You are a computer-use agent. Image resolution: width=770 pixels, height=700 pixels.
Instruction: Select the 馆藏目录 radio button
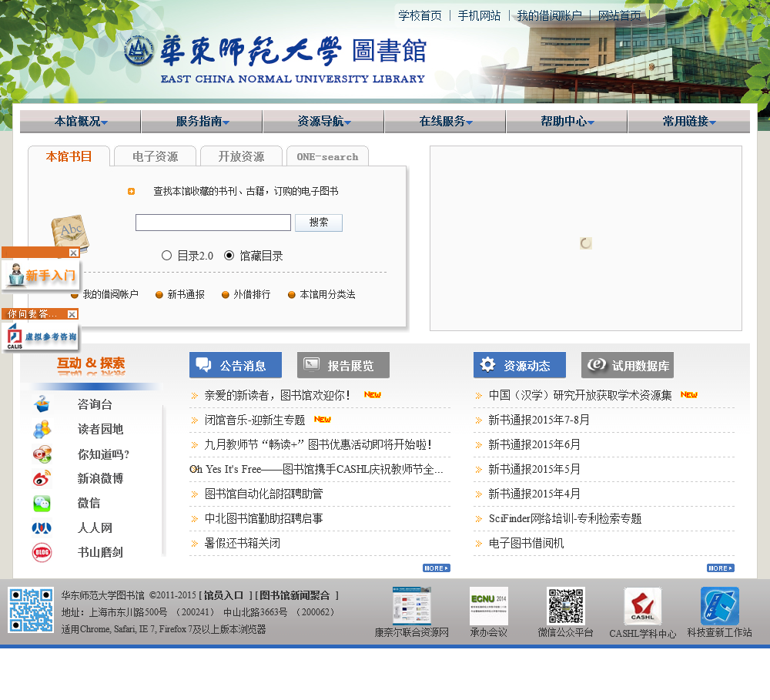pyautogui.click(x=229, y=256)
